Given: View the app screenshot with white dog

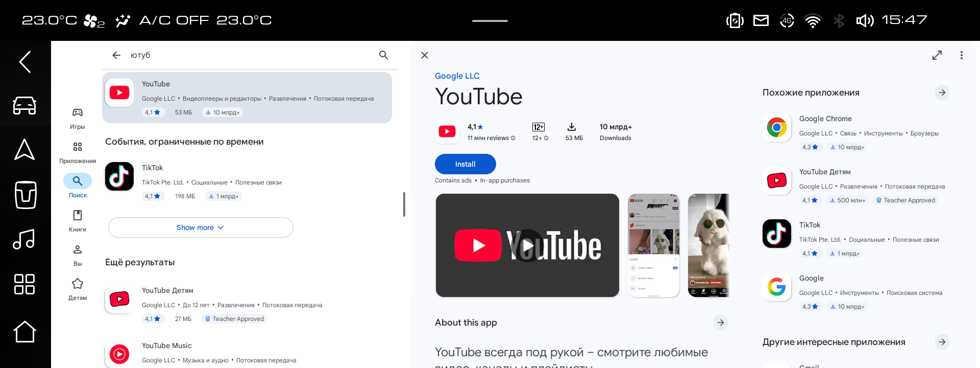Looking at the screenshot, I should pos(708,245).
